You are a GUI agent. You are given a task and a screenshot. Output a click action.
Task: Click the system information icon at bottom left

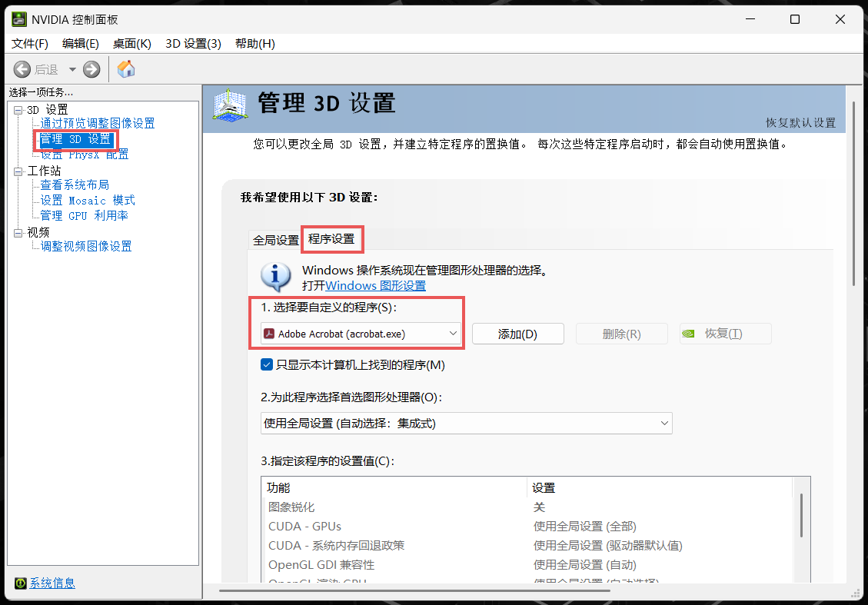(x=21, y=583)
